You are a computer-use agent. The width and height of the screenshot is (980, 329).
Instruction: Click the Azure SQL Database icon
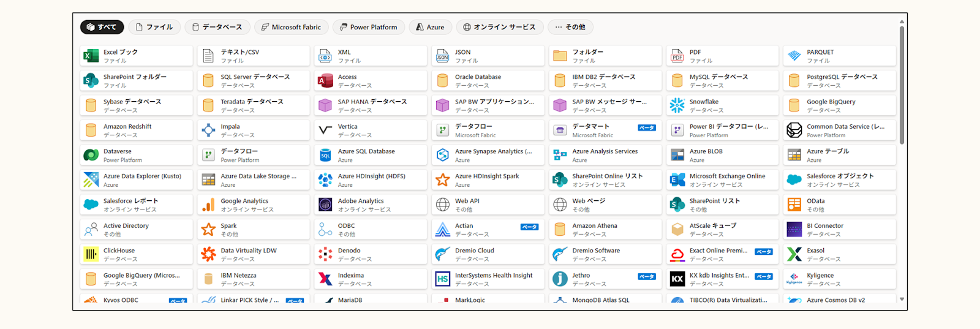tap(325, 155)
